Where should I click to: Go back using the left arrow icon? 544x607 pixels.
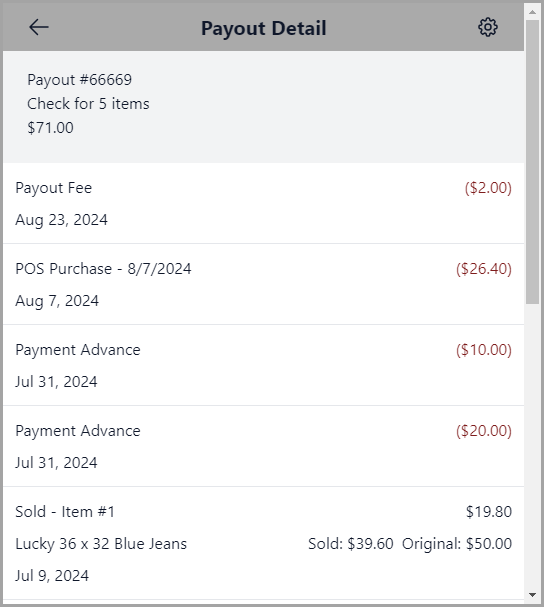(39, 27)
